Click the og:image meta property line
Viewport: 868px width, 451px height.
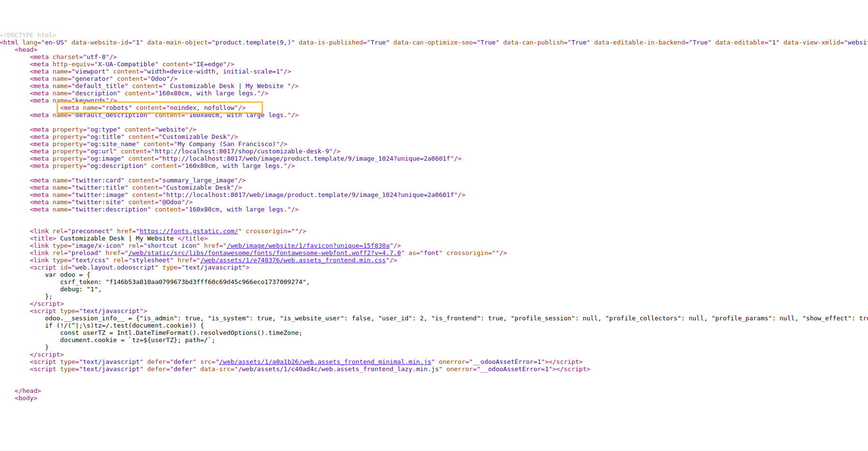(x=246, y=159)
